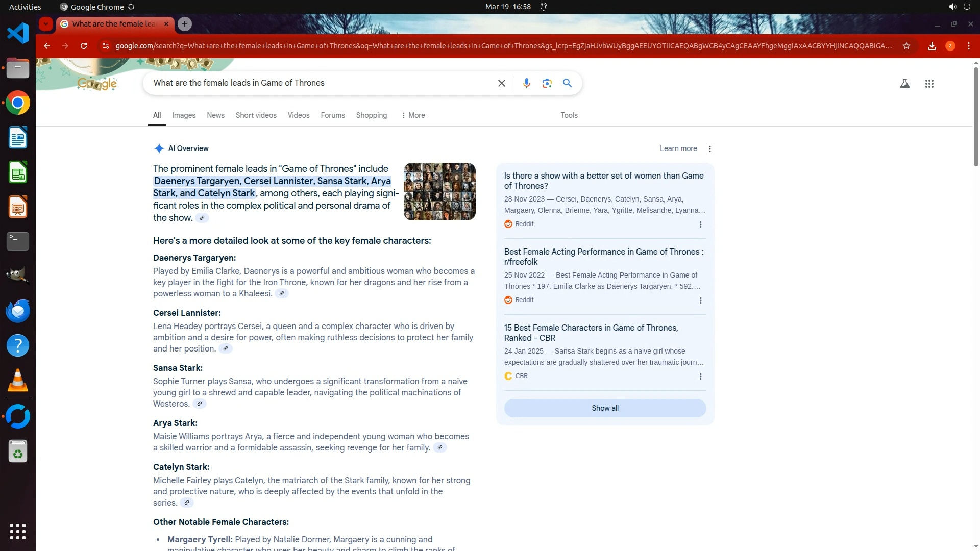Open options menu for CBR result
Screen dimensions: 980x551
(x=700, y=377)
